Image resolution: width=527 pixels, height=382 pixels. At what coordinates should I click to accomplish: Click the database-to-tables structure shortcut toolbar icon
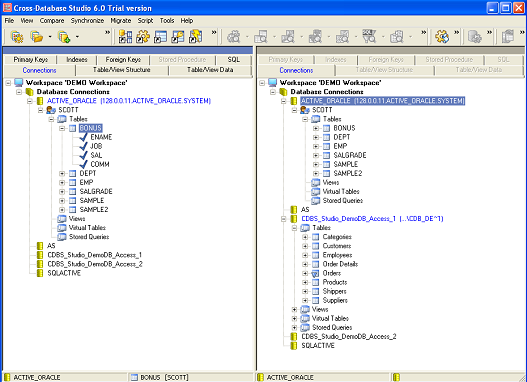point(125,36)
